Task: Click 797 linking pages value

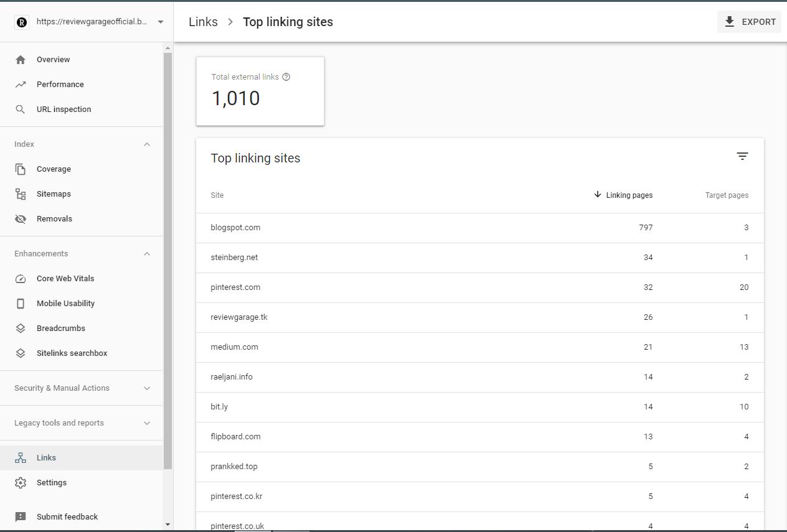Action: [x=646, y=228]
